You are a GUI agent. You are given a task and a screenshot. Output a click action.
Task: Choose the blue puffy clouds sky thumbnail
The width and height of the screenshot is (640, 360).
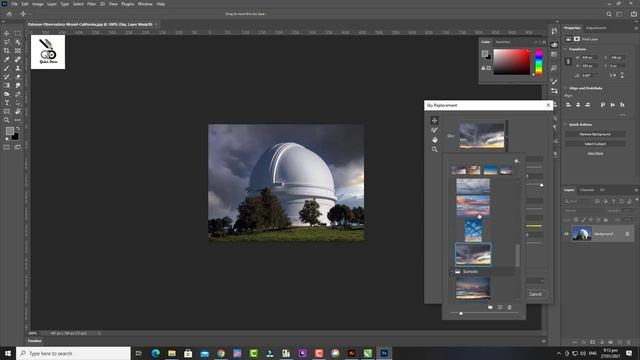(x=473, y=231)
